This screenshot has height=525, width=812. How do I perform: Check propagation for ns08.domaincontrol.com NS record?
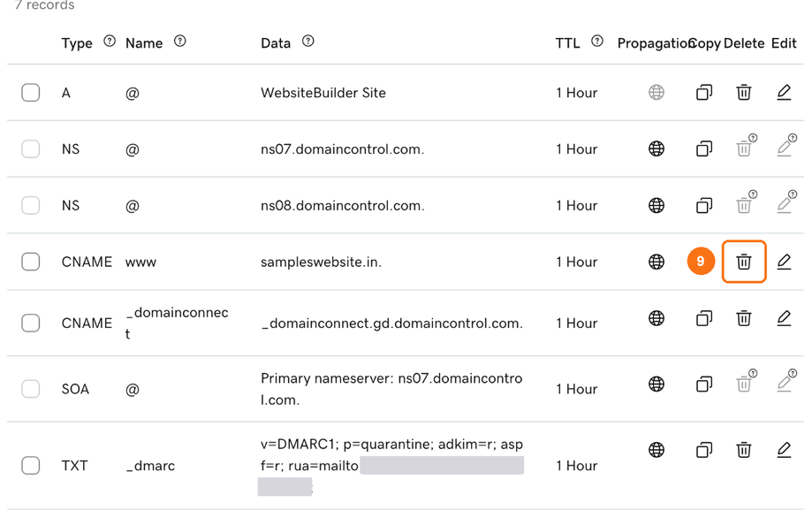tap(656, 205)
